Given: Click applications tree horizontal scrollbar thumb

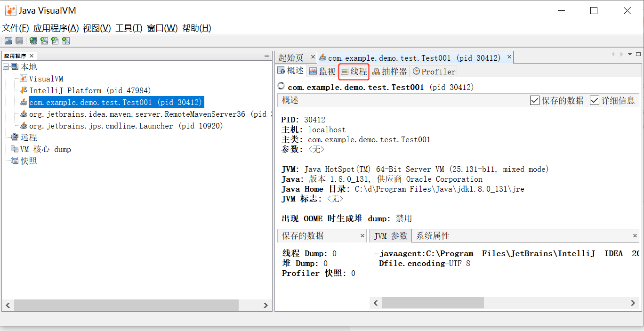Looking at the screenshot, I should (x=126, y=305).
